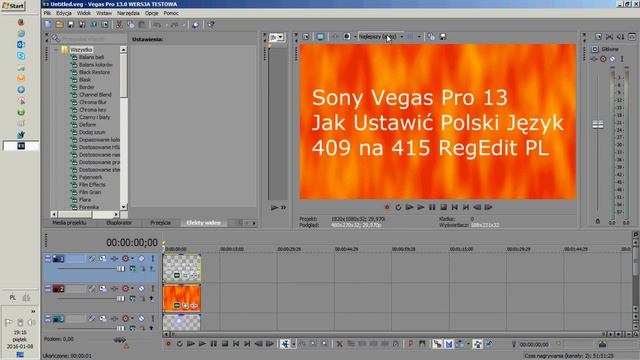Screen dimensions: 640x360
Task: Click the PL language indicator in taskbar
Action: coord(13,298)
